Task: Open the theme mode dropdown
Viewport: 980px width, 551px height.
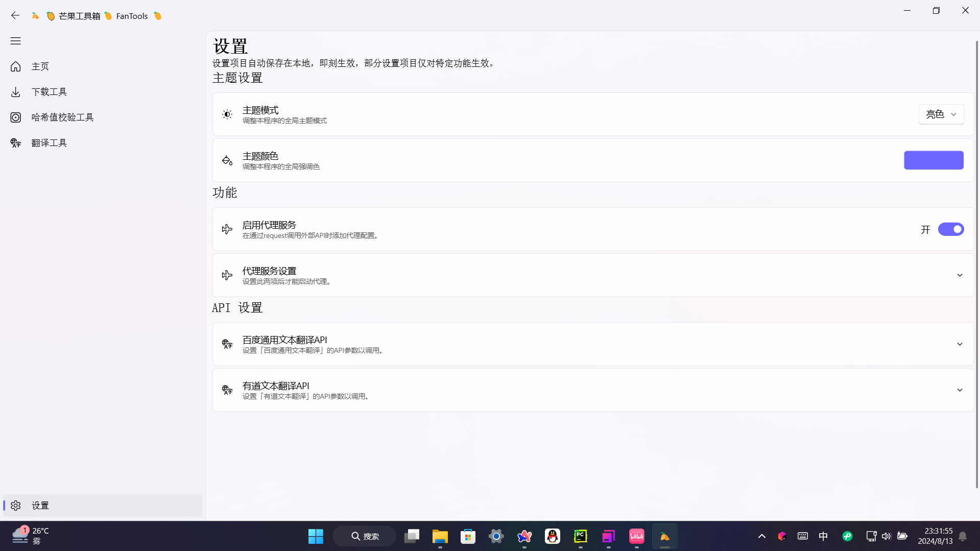Action: [941, 114]
